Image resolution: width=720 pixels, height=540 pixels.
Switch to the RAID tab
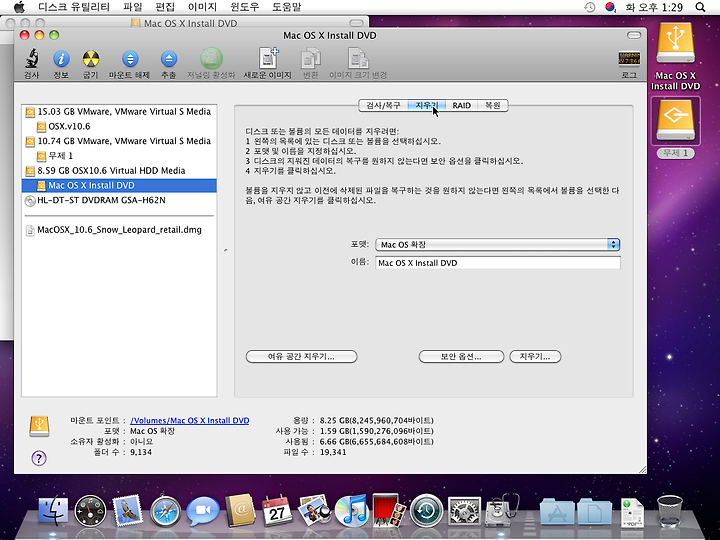461,106
